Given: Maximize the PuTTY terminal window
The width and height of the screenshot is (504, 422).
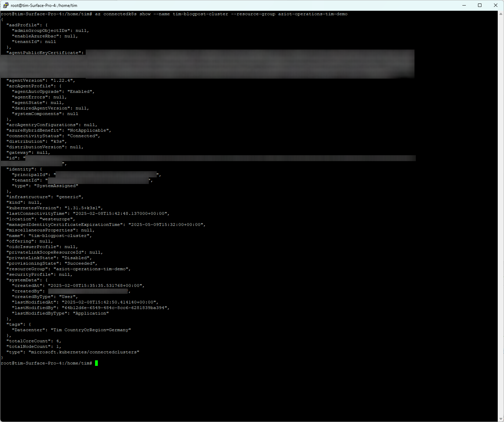Looking at the screenshot, I should [x=480, y=5].
